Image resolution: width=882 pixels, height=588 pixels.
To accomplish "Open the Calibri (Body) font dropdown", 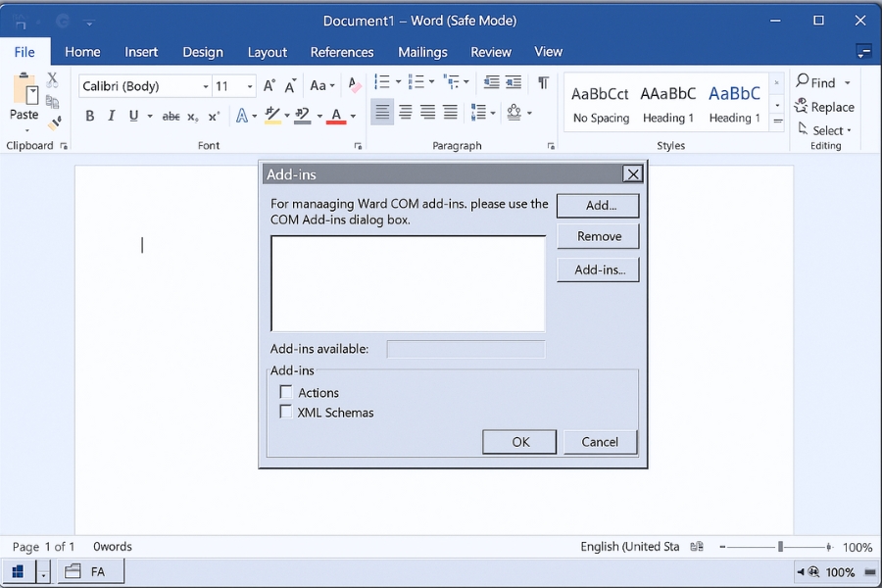I will 206,86.
